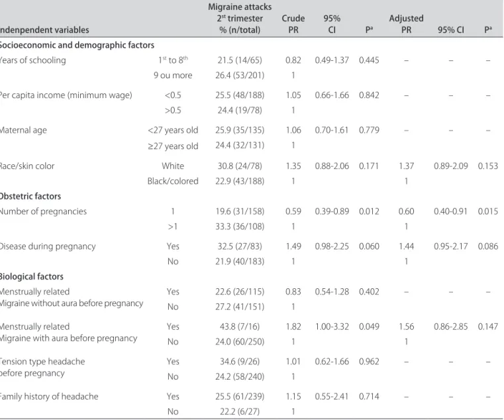Click the value '30.8 (24/78)'
504x420 pixels.
tap(240, 166)
